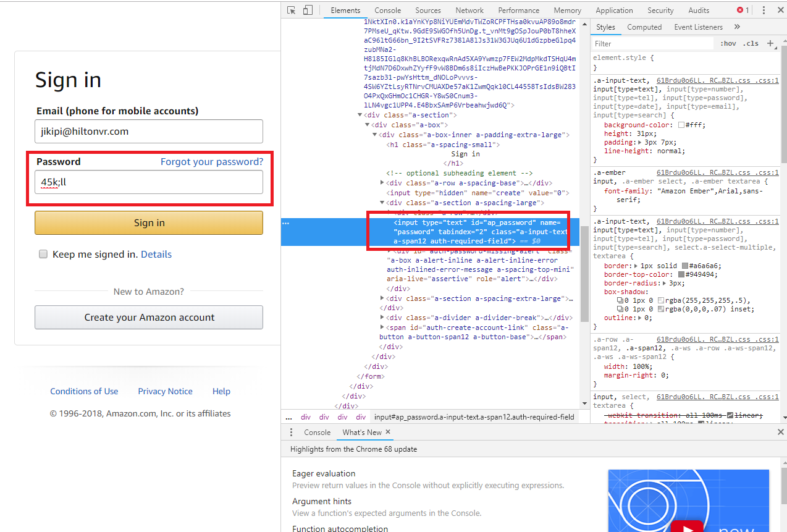This screenshot has height=532, width=787.
Task: Switch to the Computed styles tab
Action: [644, 27]
